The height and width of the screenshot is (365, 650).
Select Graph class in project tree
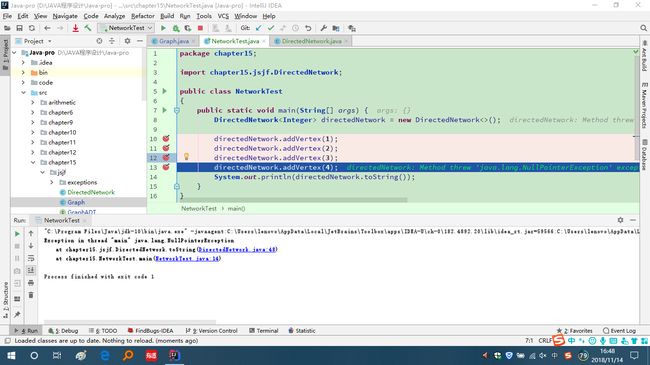coord(76,202)
